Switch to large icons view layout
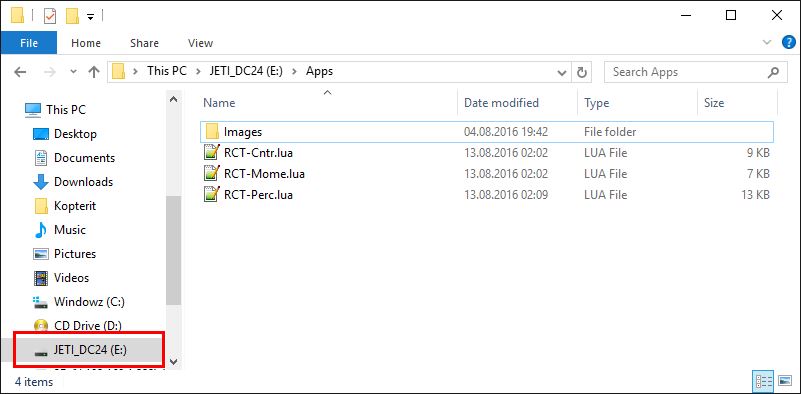The width and height of the screenshot is (801, 394). tap(785, 381)
